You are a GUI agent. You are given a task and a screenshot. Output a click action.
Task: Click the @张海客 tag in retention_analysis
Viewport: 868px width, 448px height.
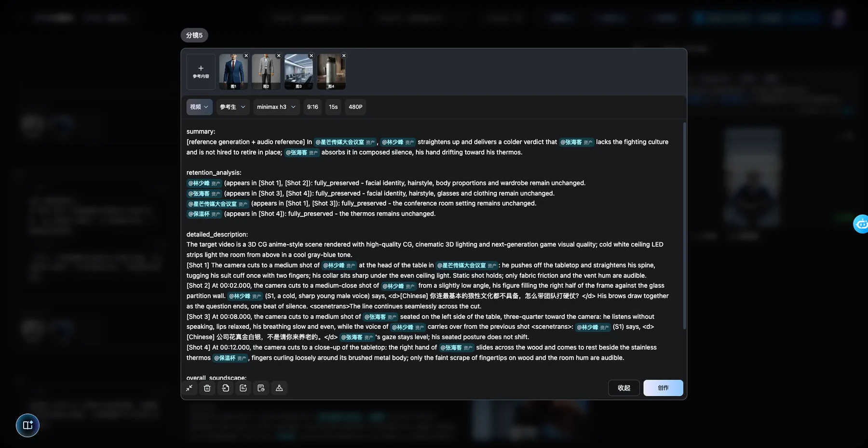(x=204, y=194)
